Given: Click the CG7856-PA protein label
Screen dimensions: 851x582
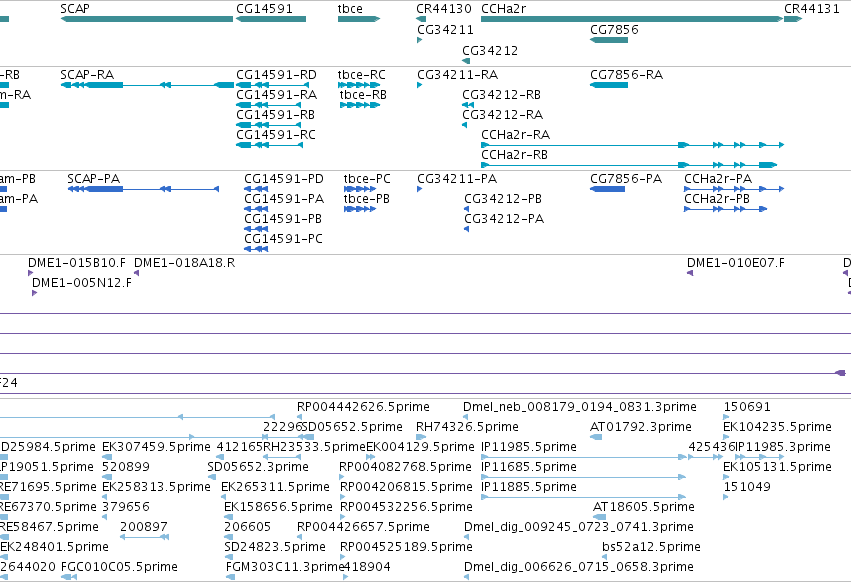Looking at the screenshot, I should 626,179.
